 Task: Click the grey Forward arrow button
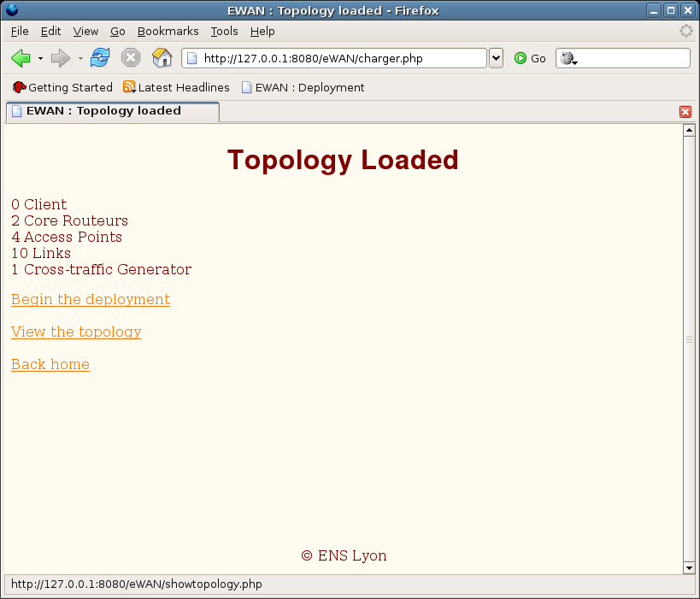pos(61,58)
